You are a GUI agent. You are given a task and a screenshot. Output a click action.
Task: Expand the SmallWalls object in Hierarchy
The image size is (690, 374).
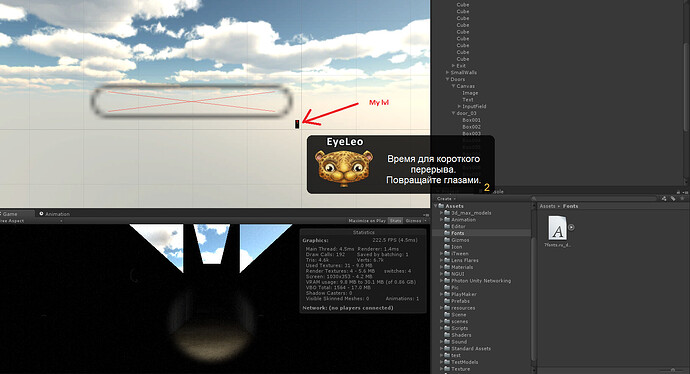point(447,73)
